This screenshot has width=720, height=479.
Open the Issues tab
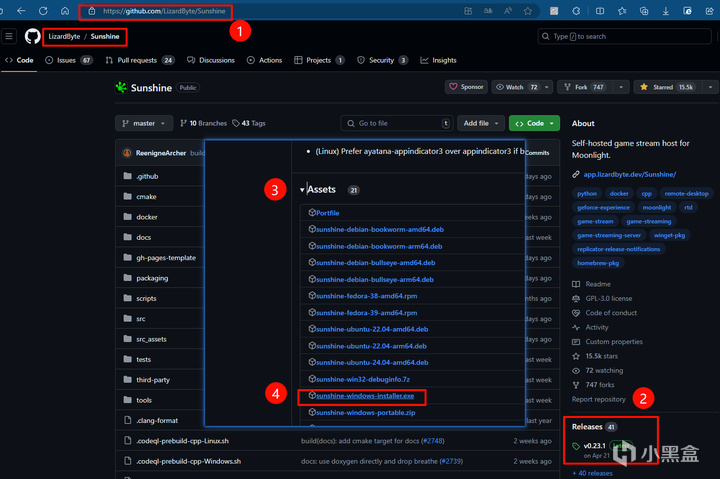point(69,60)
